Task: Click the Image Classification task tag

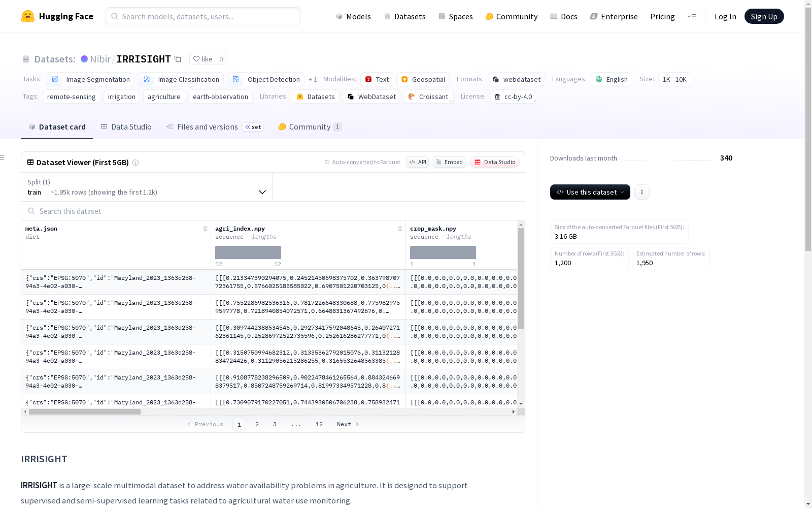Action: point(181,79)
